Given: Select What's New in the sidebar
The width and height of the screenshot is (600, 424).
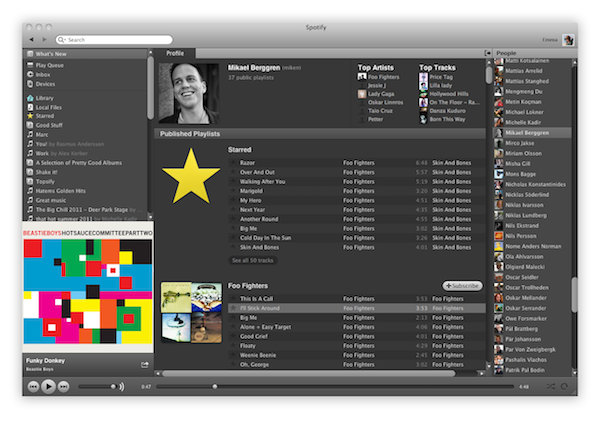Looking at the screenshot, I should [x=52, y=53].
